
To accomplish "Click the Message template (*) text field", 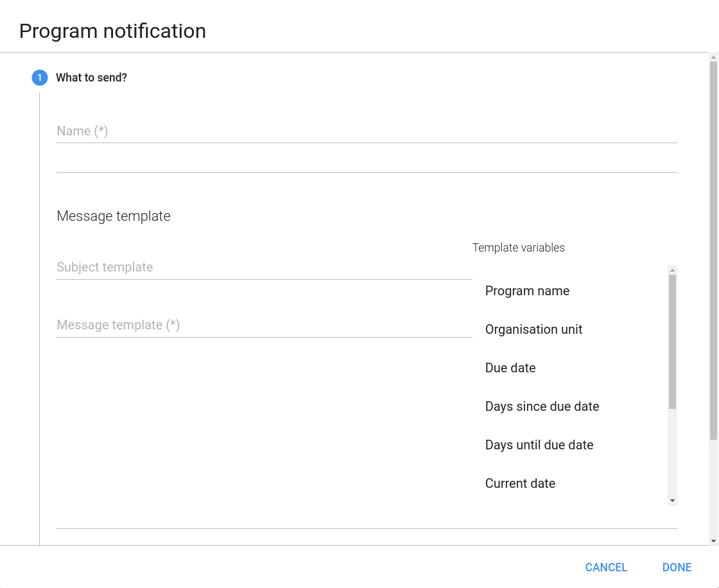I will (264, 325).
